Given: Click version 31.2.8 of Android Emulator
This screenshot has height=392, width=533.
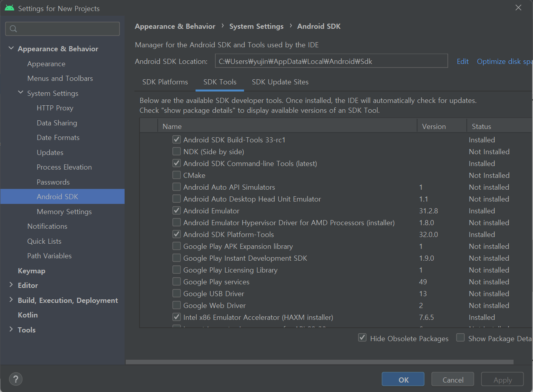Looking at the screenshot, I should click(x=429, y=211).
